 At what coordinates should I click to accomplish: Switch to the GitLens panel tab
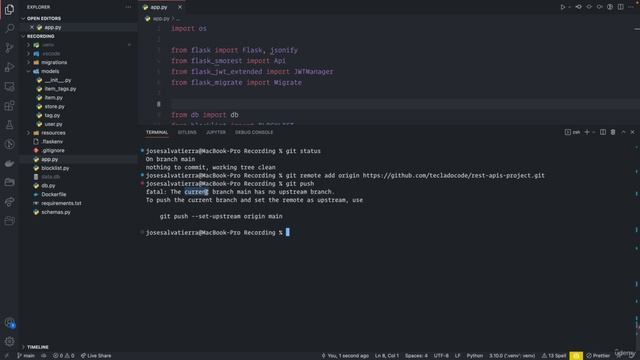pos(187,132)
